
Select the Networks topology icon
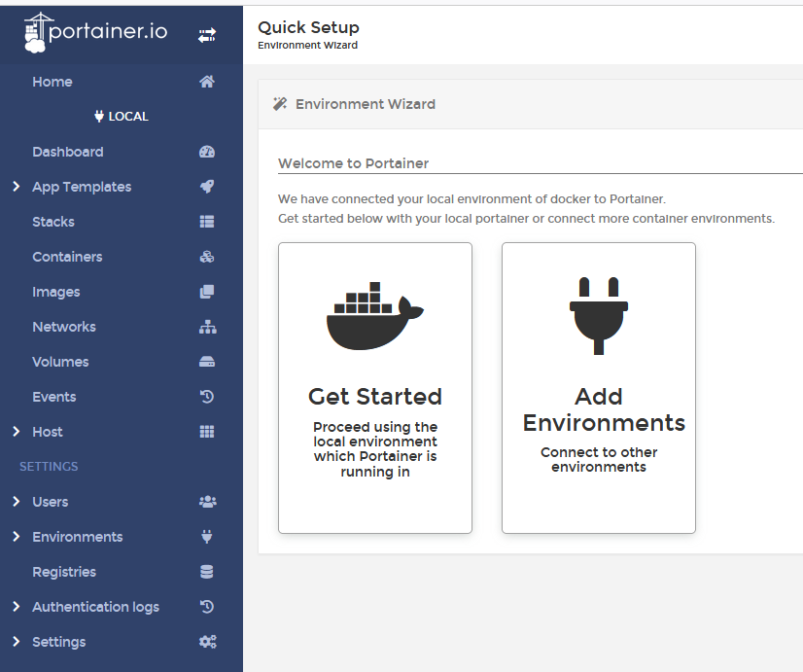point(206,327)
